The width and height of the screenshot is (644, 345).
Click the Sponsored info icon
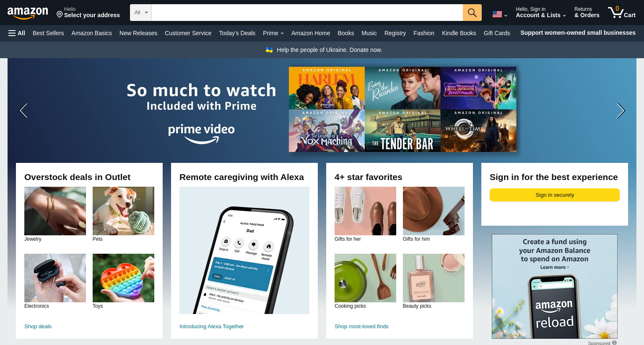pyautogui.click(x=614, y=342)
